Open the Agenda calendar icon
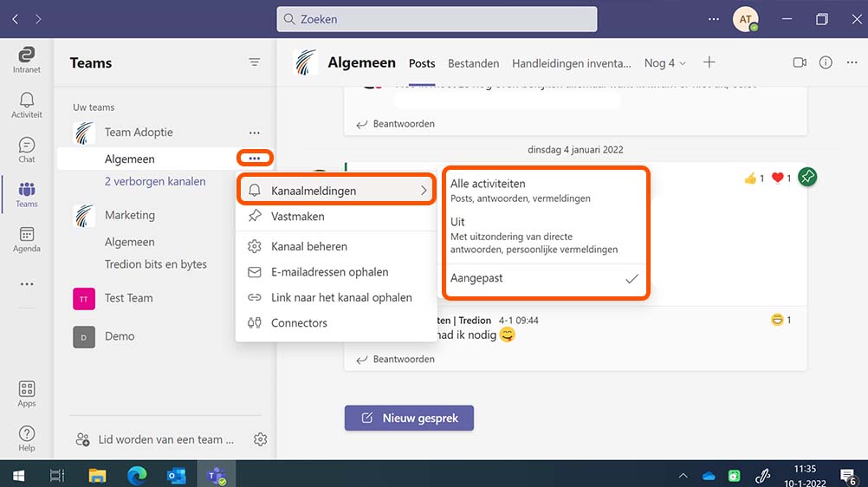Viewport: 868px width, 487px height. [26, 239]
